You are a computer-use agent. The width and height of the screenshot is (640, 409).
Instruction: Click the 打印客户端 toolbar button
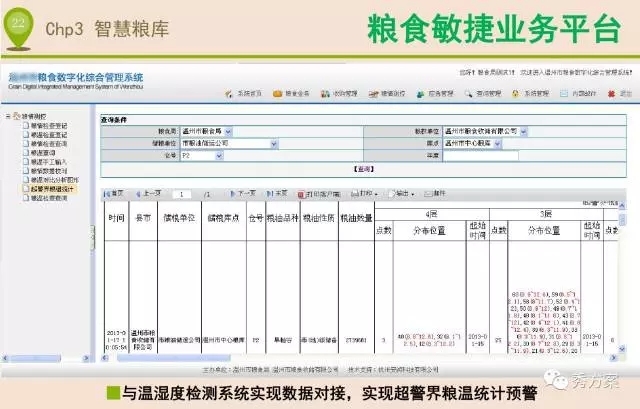319,194
